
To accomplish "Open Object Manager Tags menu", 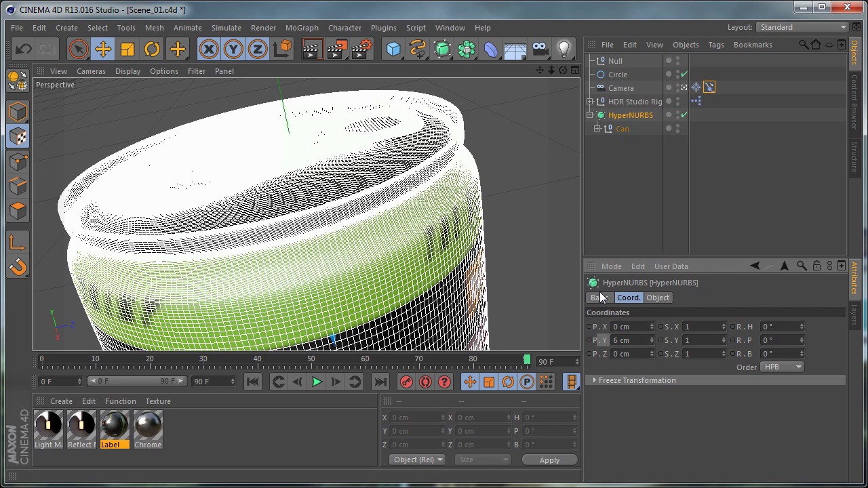I will tap(716, 45).
